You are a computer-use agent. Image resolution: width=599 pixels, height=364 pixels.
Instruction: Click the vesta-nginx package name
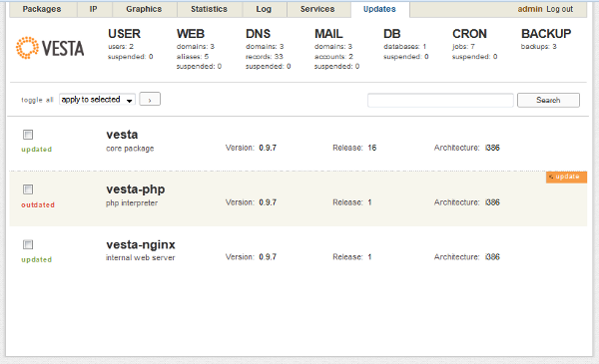[141, 244]
